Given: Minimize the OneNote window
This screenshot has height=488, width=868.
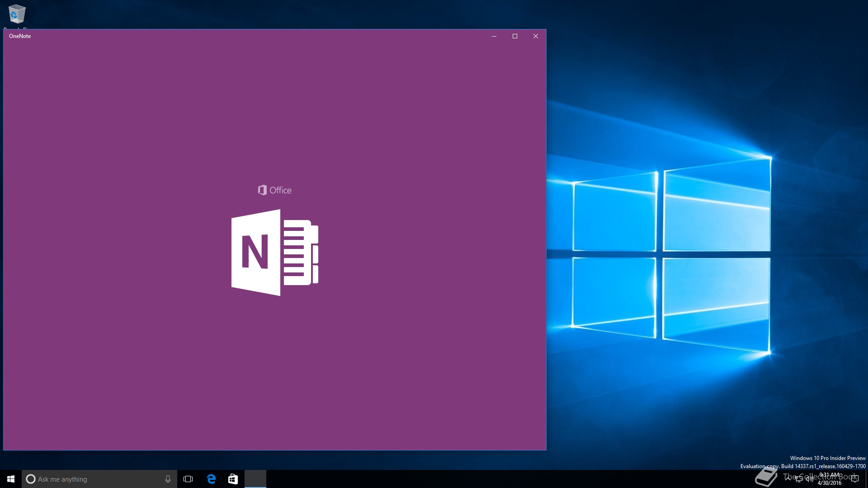Looking at the screenshot, I should [494, 36].
